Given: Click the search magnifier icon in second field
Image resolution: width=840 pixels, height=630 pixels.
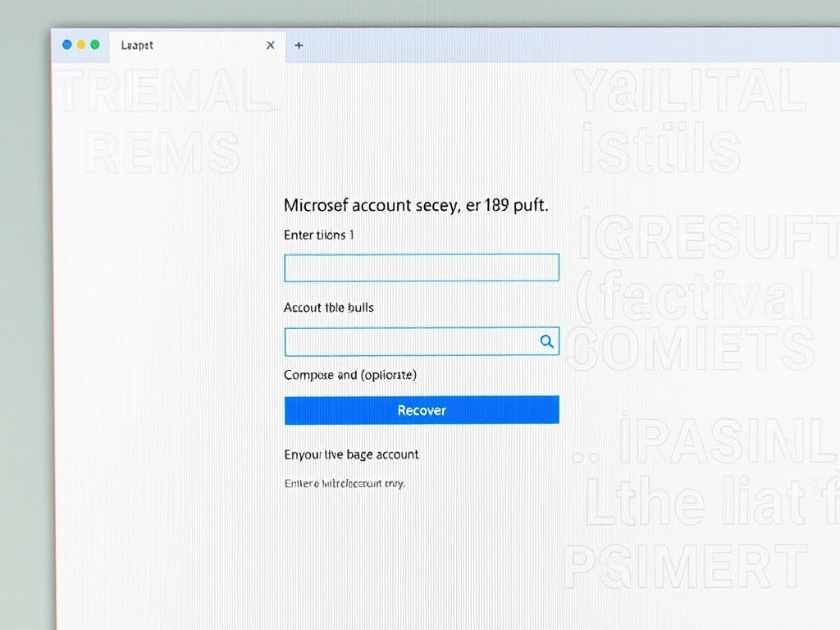Looking at the screenshot, I should click(x=546, y=341).
